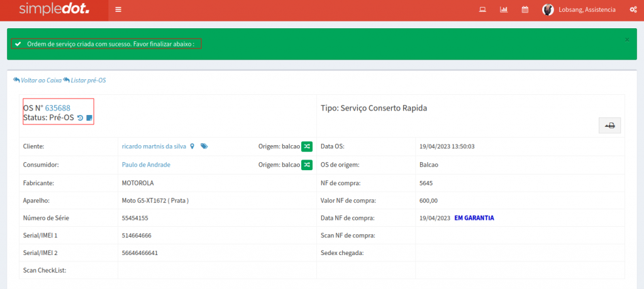Click the shuffle button in Cliente row
644x289 pixels.
click(306, 146)
